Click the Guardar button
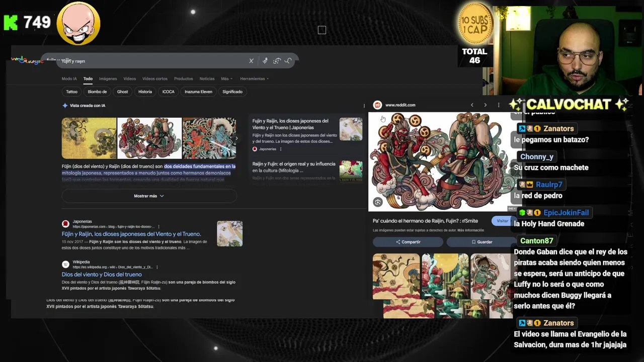The image size is (644, 362). [481, 242]
